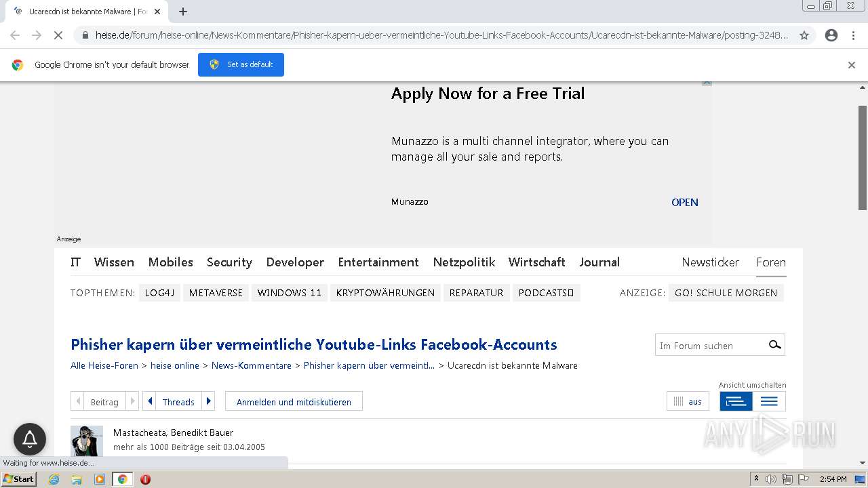This screenshot has height=488, width=868.
Task: Open the GO! SCHULE MORGEN ad link
Action: click(x=726, y=293)
